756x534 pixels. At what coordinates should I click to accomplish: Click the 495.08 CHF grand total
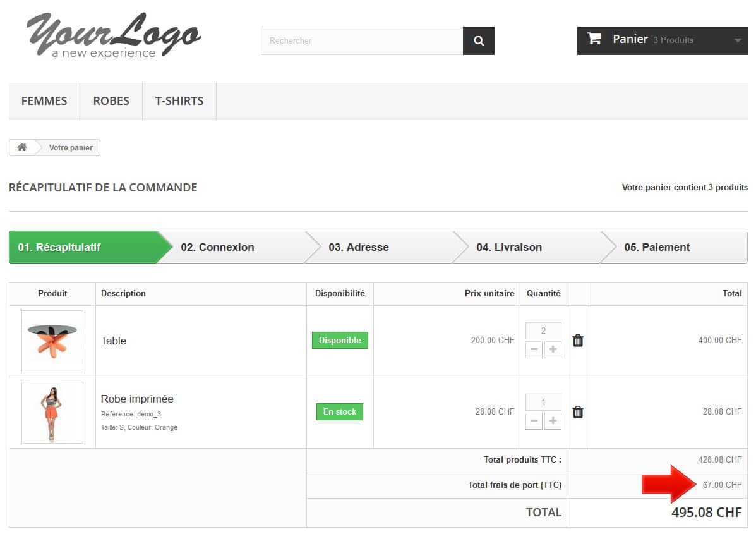(x=706, y=513)
